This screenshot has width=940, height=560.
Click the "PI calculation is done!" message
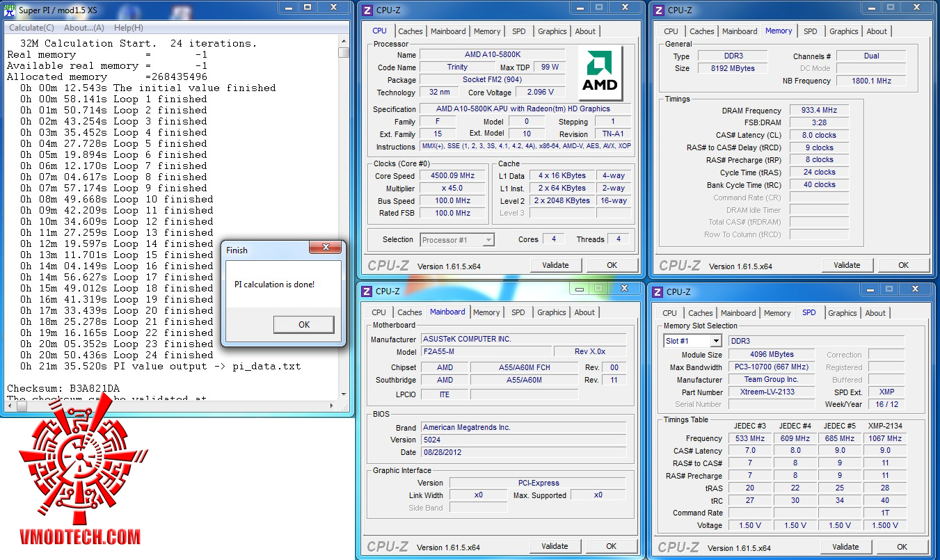pos(275,284)
